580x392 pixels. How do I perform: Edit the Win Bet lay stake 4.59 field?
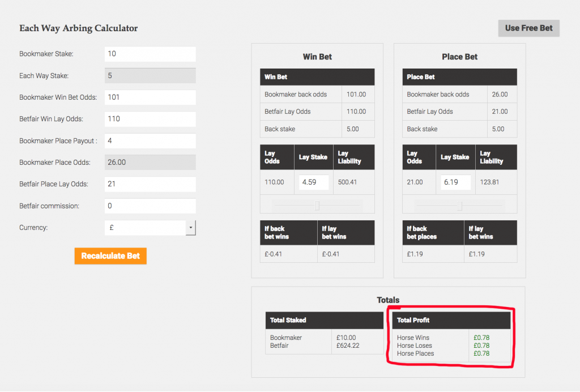(x=314, y=182)
